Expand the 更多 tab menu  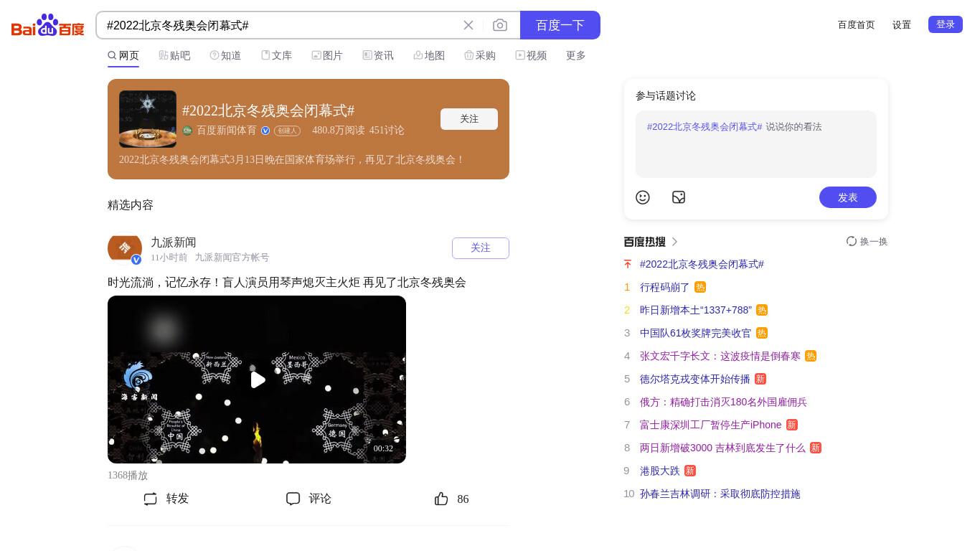(576, 55)
